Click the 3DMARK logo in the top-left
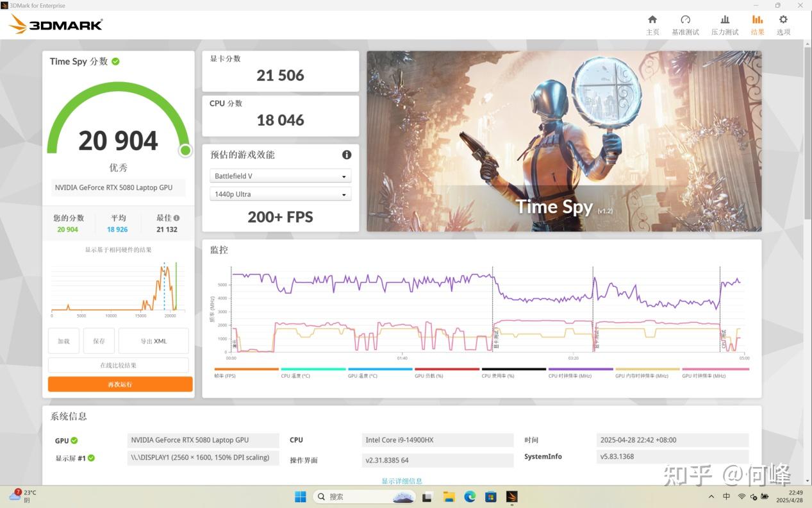 click(x=55, y=24)
